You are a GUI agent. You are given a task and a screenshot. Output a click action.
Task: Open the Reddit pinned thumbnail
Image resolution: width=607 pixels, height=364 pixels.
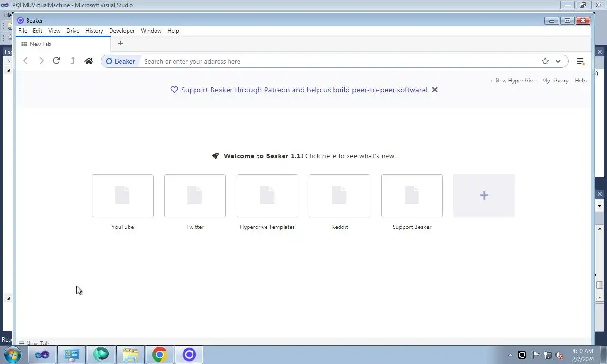point(340,196)
